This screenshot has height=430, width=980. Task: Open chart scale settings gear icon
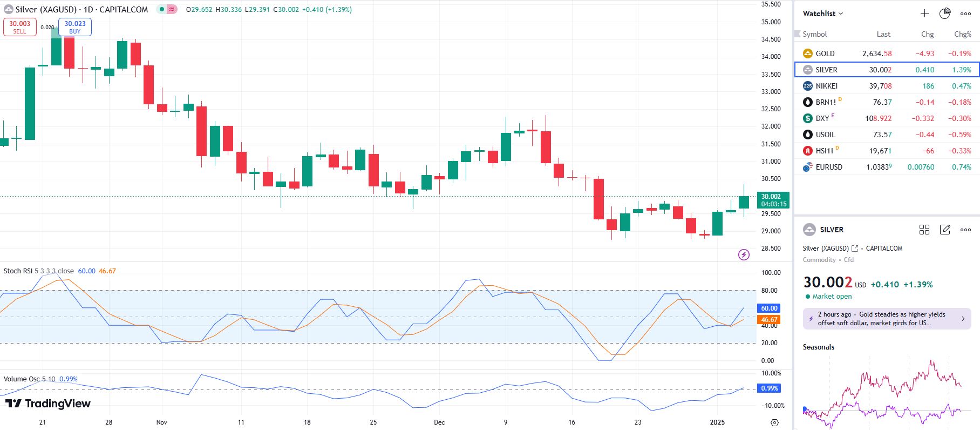(775, 422)
